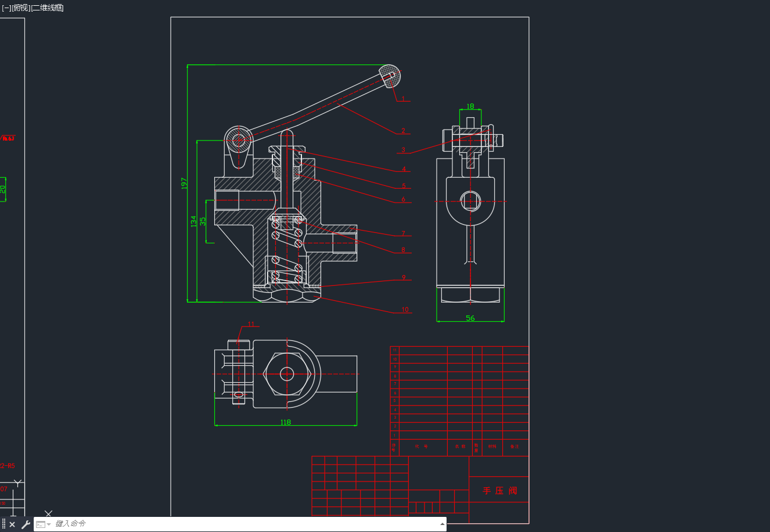Screen dimensions: 770x532
Task: Click the command line grip handle
Action: [x=3, y=524]
